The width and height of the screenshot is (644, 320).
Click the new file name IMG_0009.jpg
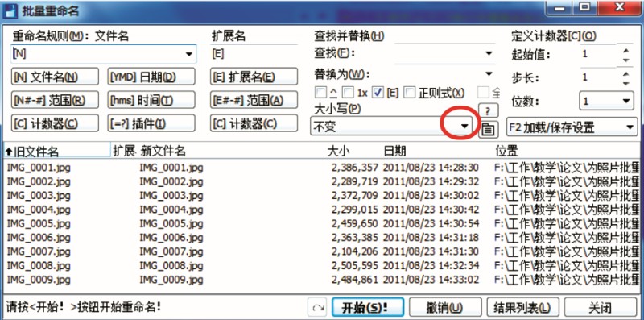point(171,281)
